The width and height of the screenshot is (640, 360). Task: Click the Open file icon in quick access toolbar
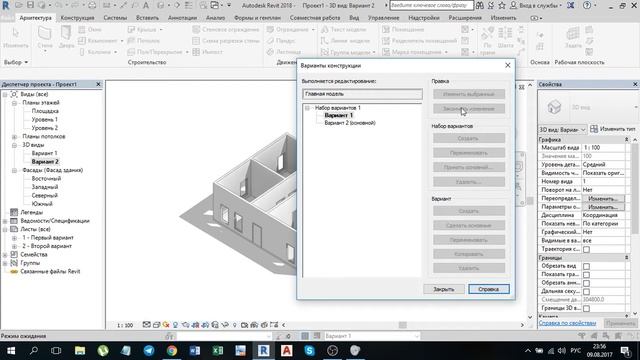19,6
